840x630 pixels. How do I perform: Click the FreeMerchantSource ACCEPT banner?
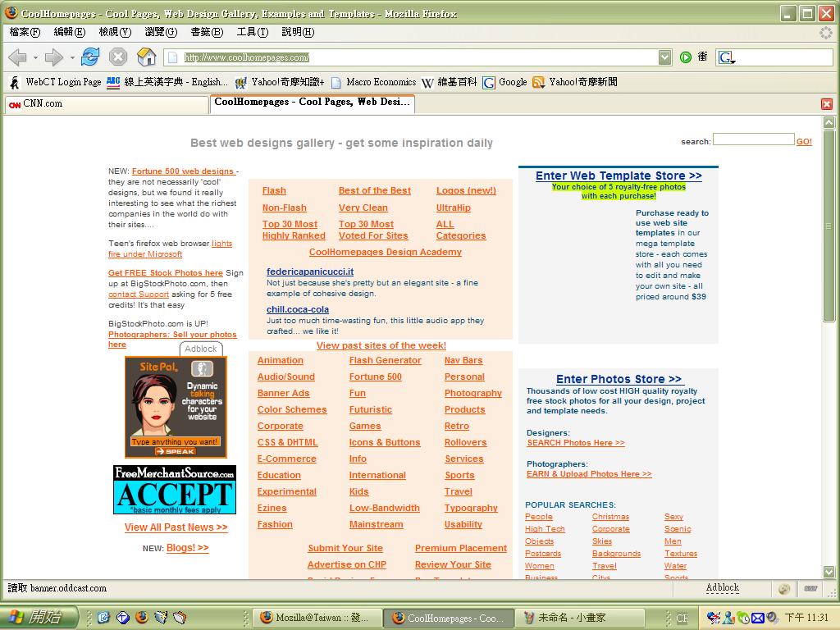click(x=175, y=490)
